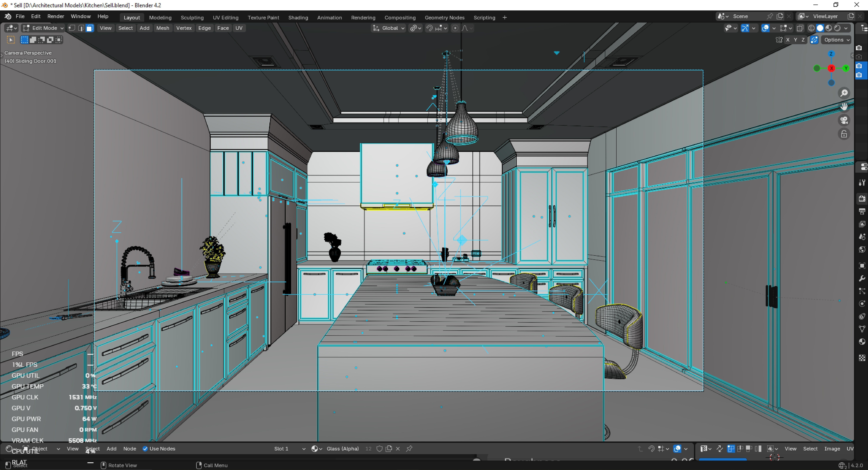
Task: Open Global transform orientation dropdown
Action: (x=389, y=28)
